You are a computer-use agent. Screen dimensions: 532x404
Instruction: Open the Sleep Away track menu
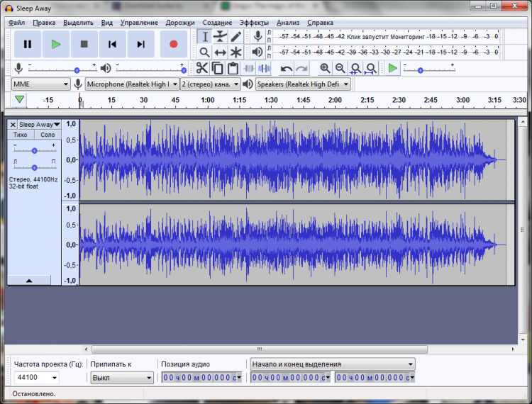pyautogui.click(x=39, y=125)
